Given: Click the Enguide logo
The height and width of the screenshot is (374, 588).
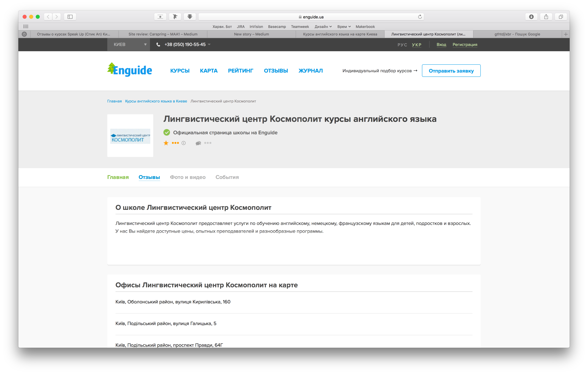Looking at the screenshot, I should click(129, 70).
